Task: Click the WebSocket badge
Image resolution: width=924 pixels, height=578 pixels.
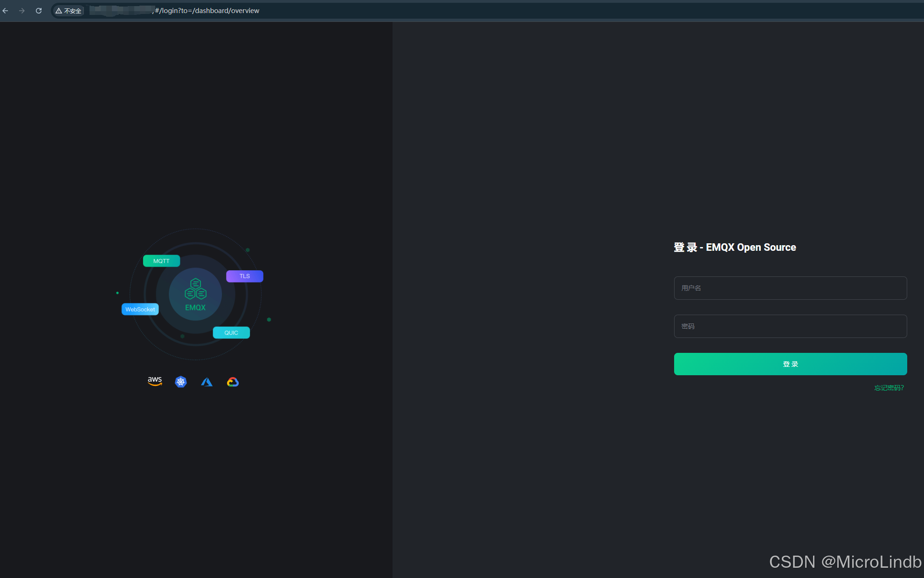Action: click(x=140, y=310)
